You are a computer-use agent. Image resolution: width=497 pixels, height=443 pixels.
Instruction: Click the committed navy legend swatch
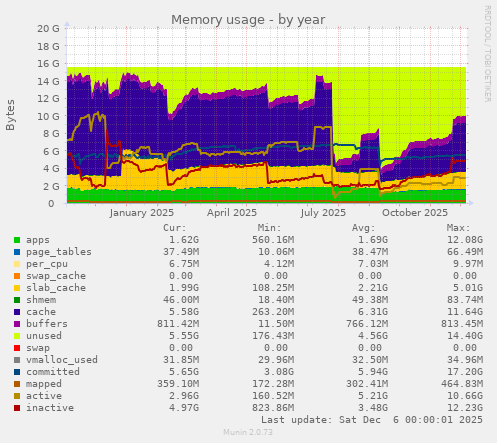17,372
